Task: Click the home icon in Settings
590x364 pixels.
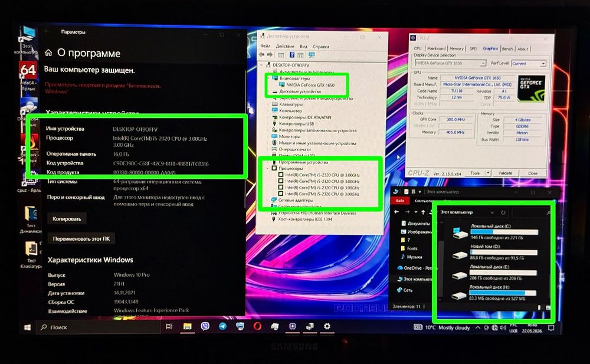Action: pos(48,53)
